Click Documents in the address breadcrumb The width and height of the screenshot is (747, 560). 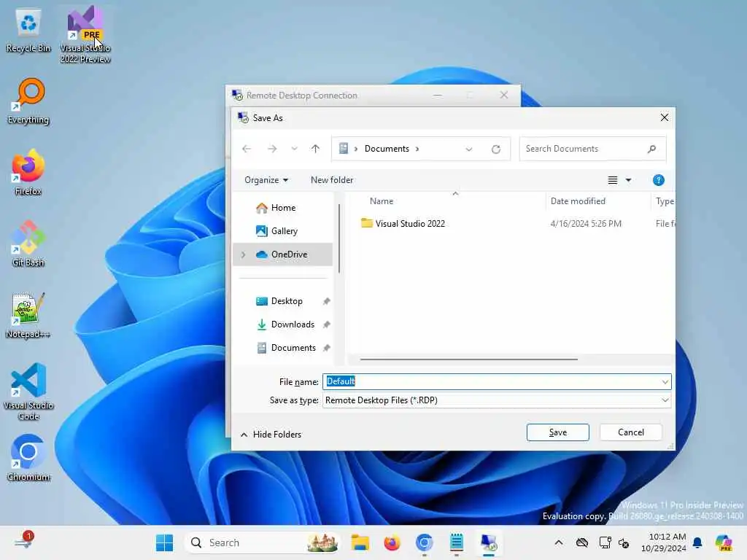[x=387, y=149]
